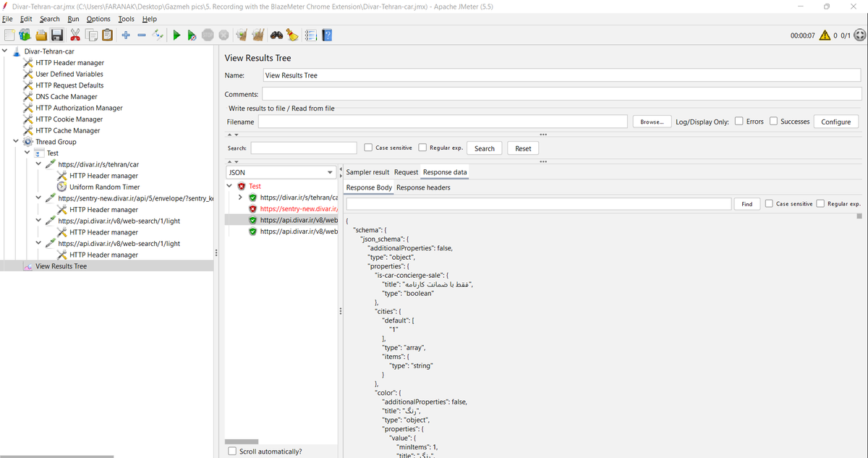
Task: Click the Stop test icon
Action: point(208,35)
